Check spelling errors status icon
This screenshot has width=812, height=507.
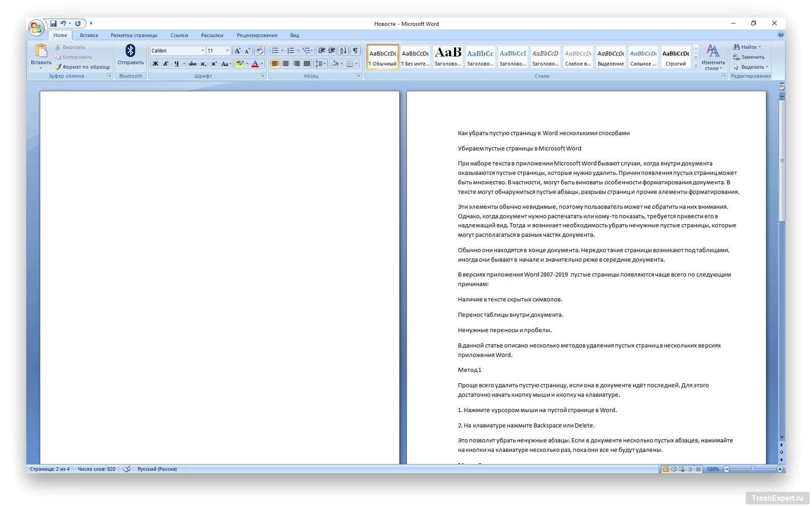pos(127,469)
